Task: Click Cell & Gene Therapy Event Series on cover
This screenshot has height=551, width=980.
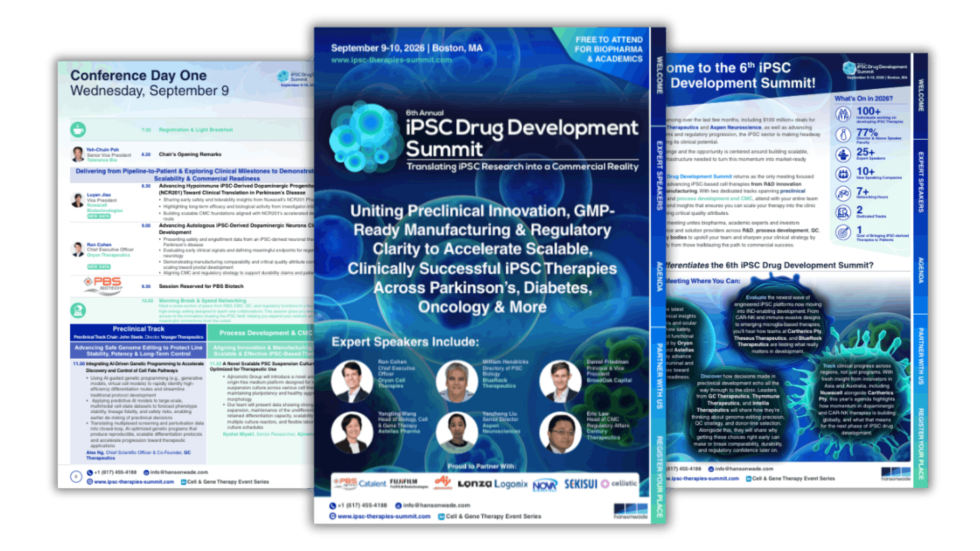Action: (x=494, y=516)
